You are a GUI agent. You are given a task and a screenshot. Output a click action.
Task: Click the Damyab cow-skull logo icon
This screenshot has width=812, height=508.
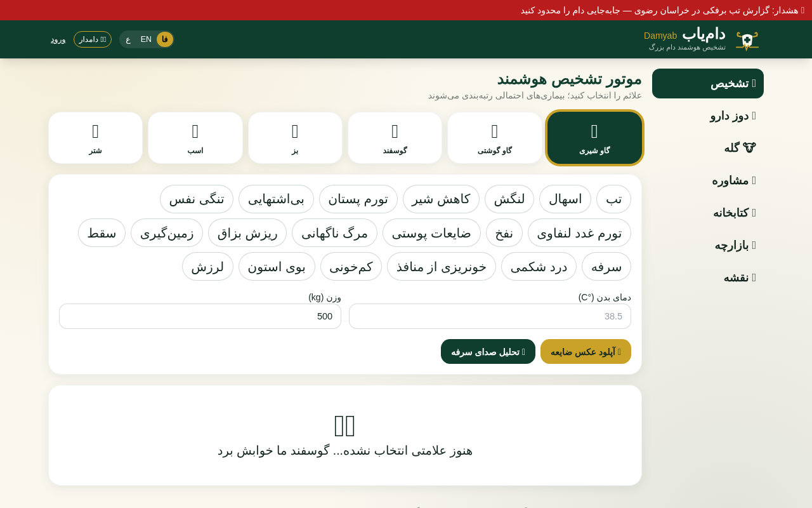747,41
